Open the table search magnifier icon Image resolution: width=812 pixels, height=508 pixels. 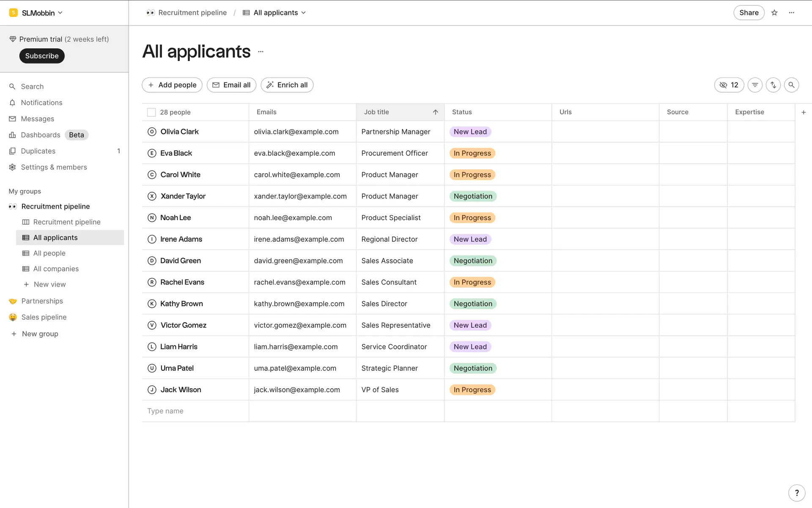791,85
